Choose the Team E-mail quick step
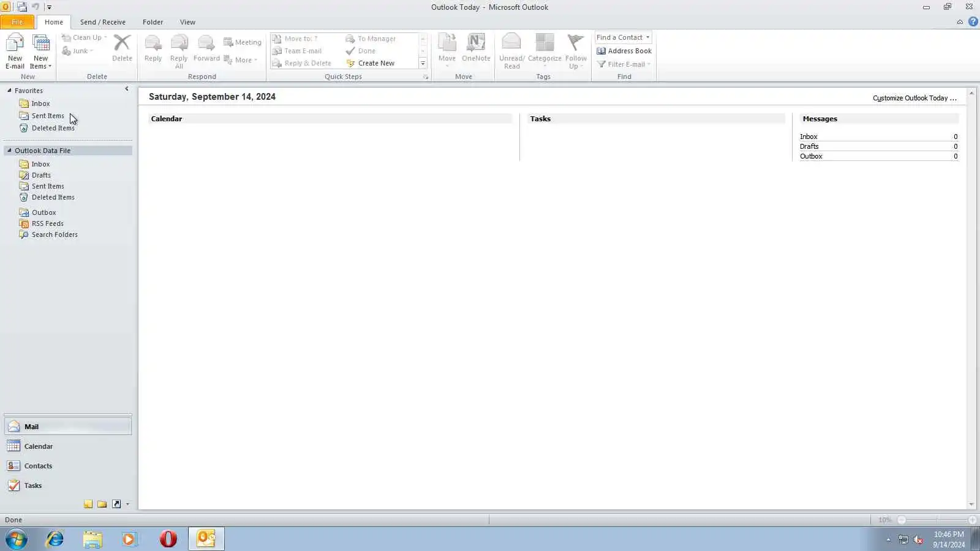This screenshot has height=551, width=980. [297, 51]
